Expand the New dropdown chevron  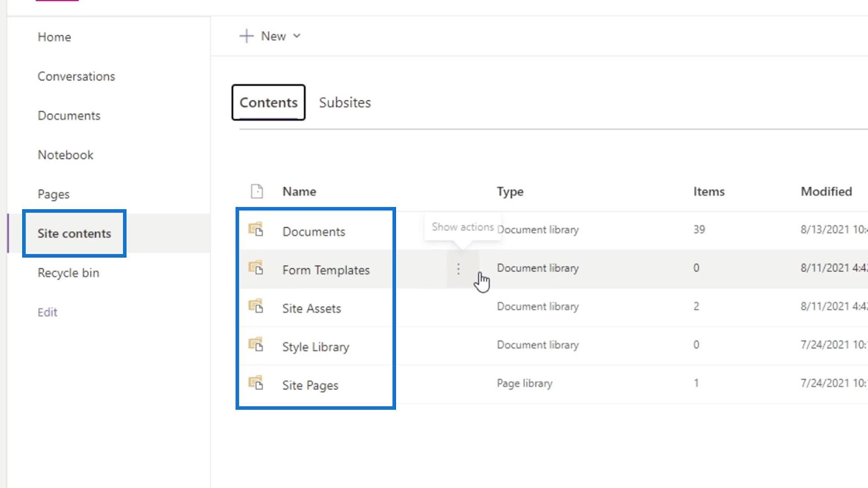point(297,36)
